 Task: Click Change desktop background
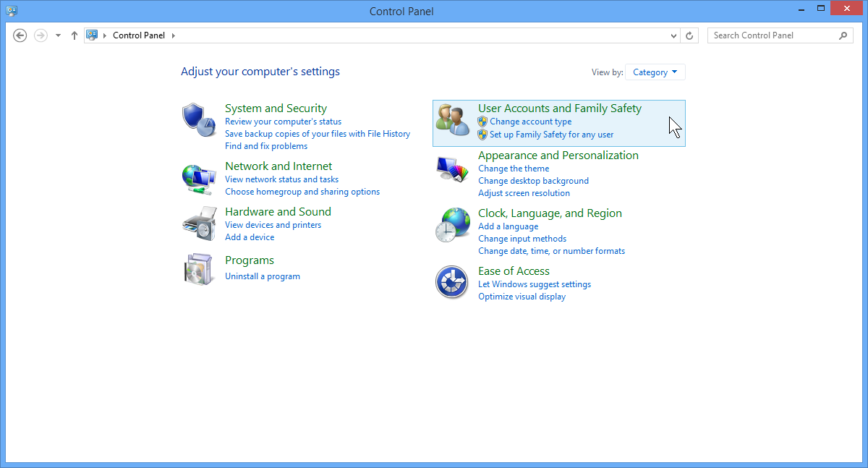point(533,181)
